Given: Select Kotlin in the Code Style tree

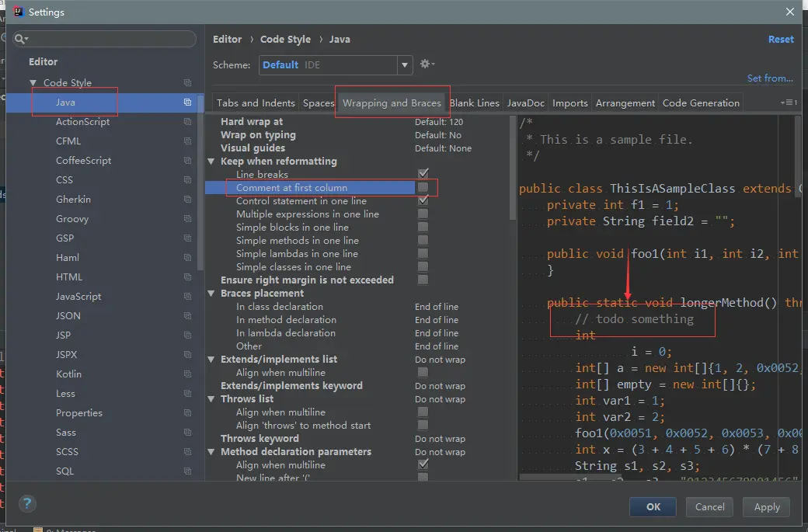Looking at the screenshot, I should (68, 374).
